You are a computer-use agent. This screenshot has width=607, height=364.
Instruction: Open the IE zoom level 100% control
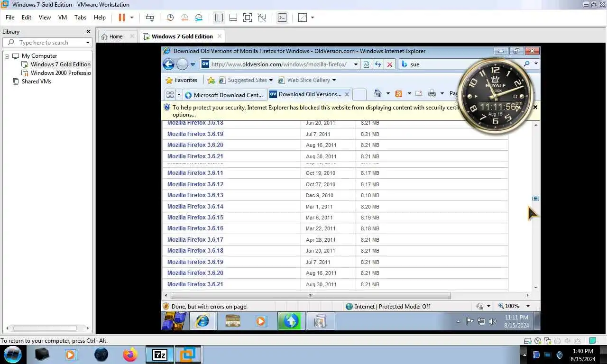click(x=514, y=306)
